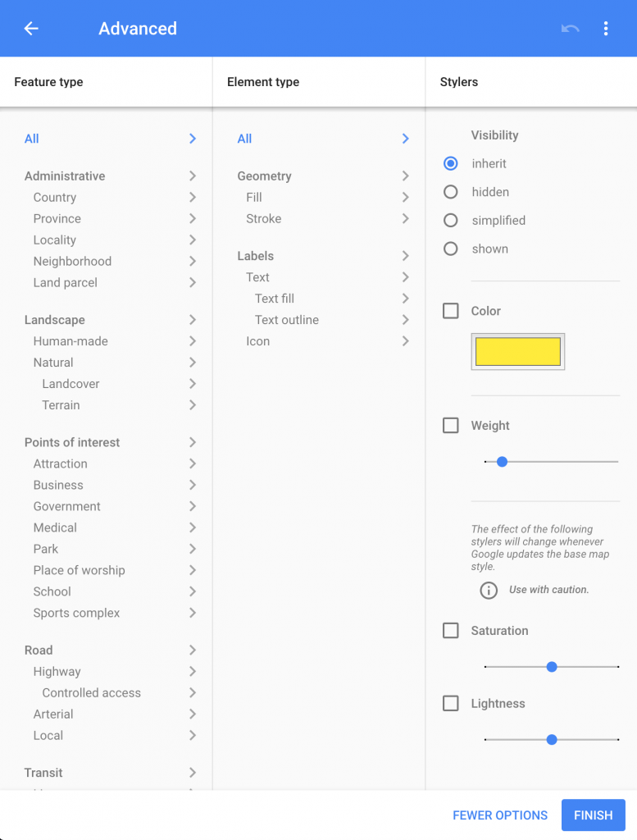
Task: Click the back arrow icon
Action: point(31,29)
